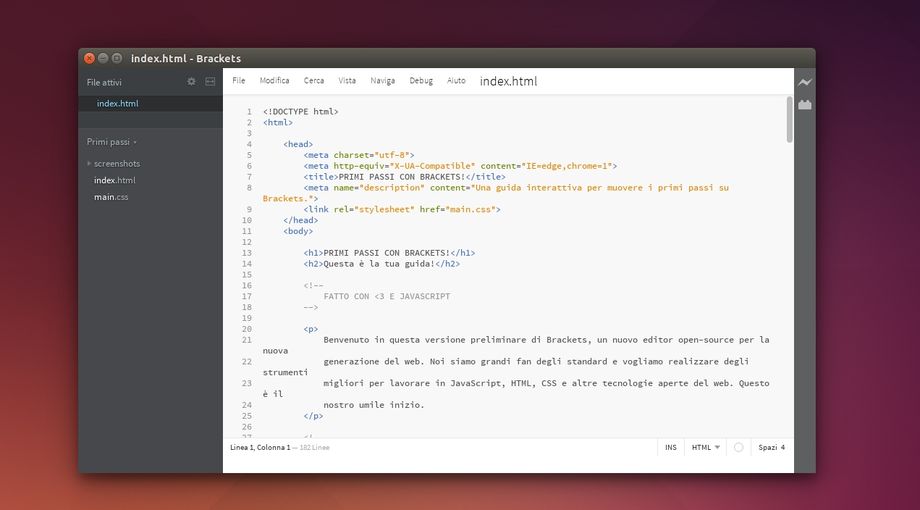Click the "main.css" href value on line 9

click(471, 209)
